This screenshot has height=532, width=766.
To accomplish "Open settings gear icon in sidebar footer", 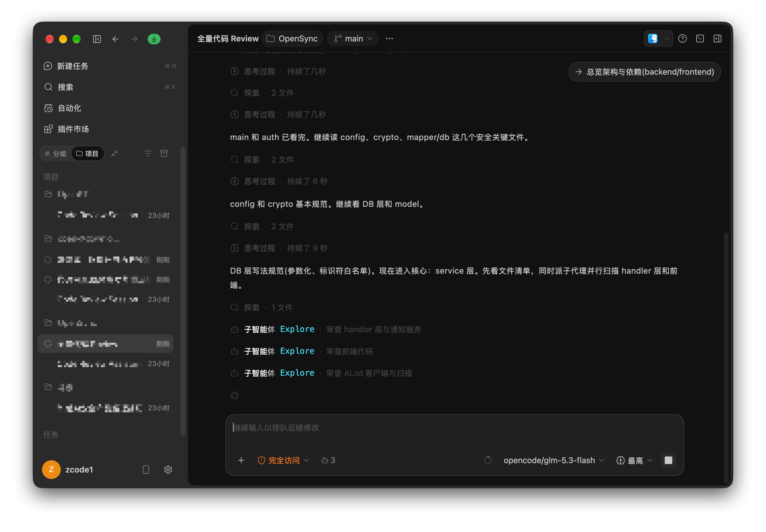I will [168, 469].
